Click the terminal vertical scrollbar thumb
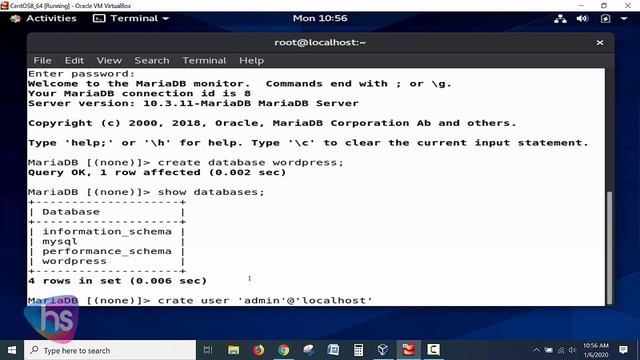The width and height of the screenshot is (640, 360). (609, 247)
